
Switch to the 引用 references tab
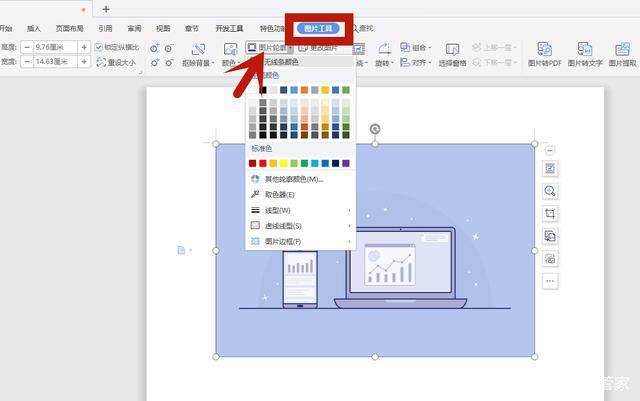click(105, 28)
